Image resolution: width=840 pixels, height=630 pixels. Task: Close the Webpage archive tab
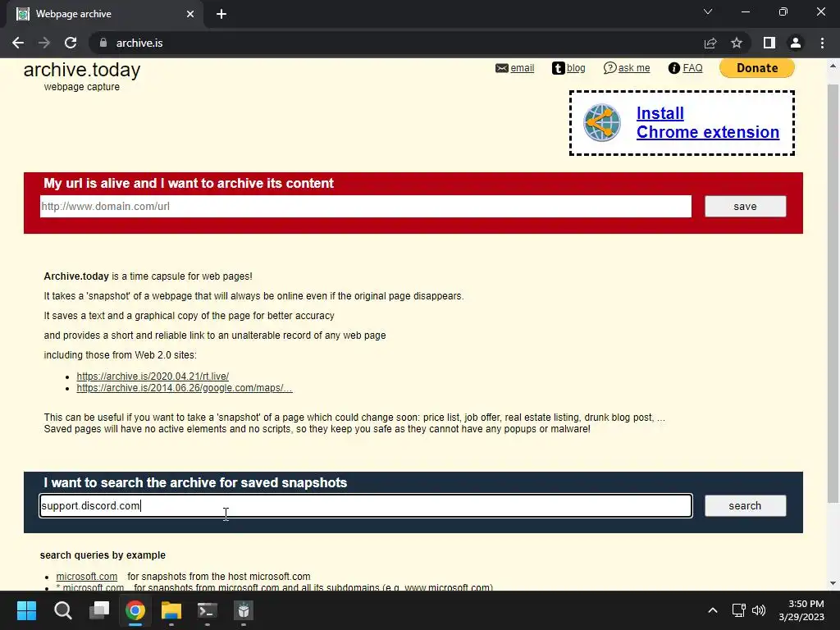(x=190, y=14)
